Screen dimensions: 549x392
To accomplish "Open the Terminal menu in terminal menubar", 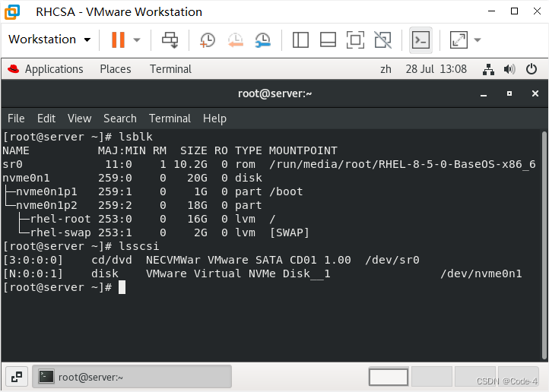I will click(170, 119).
